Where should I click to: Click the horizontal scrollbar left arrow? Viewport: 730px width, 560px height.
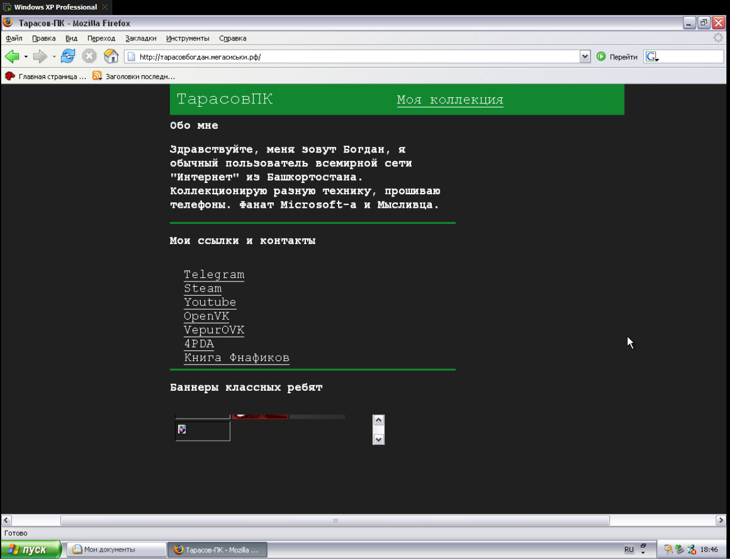click(7, 520)
